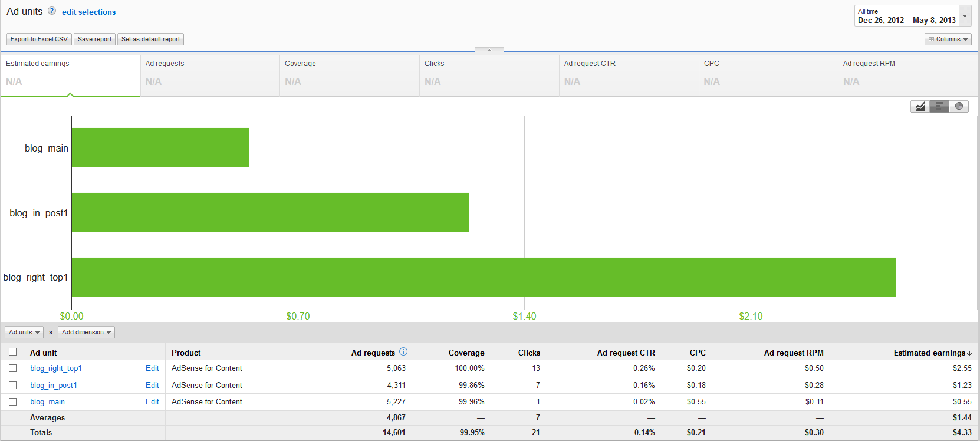The height and width of the screenshot is (441, 980).
Task: Sort by the Clicks column header
Action: (529, 353)
